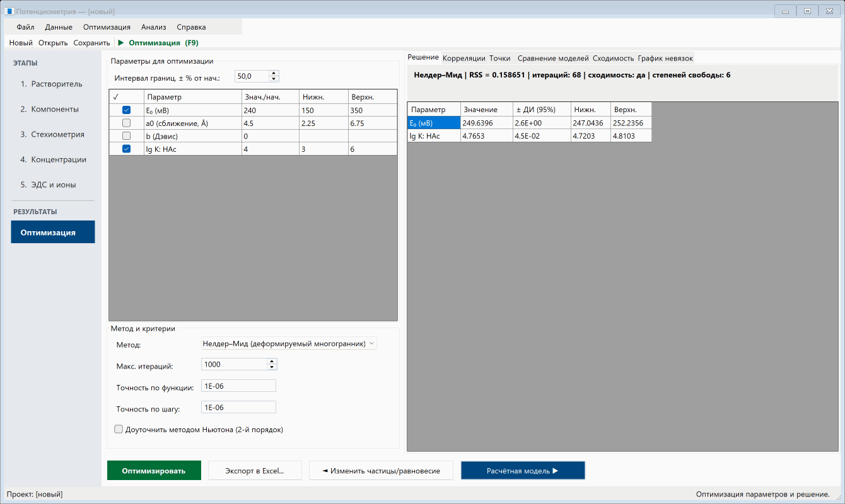Decrease Макс. итераций with the down arrow
Screen dimensions: 845x504
click(272, 367)
